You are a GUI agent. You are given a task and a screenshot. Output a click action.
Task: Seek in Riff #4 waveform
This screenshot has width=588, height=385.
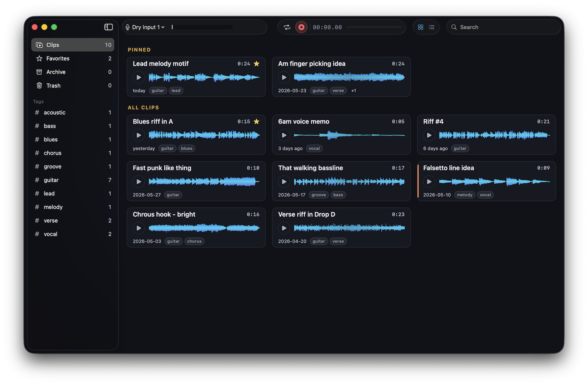(494, 135)
